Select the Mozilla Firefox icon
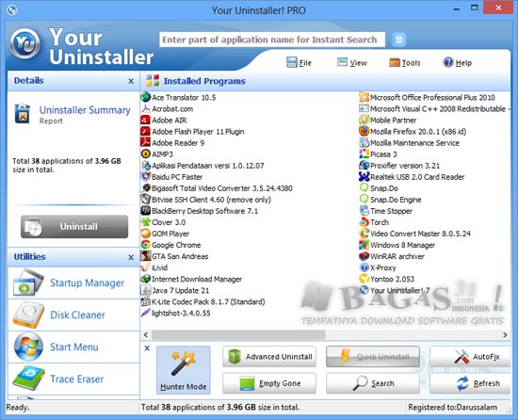 (x=364, y=131)
